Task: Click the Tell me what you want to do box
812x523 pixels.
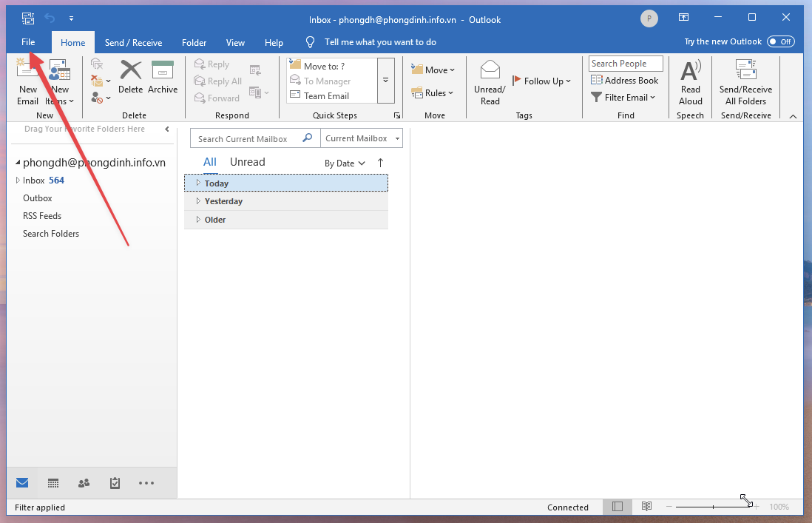Action: coord(380,42)
